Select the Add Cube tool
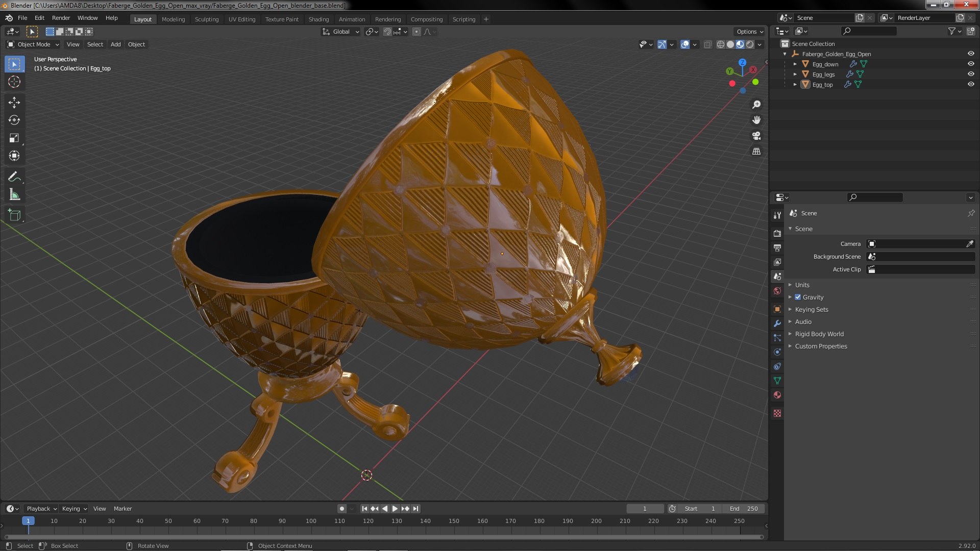Screen dimensions: 980x551 (x=14, y=215)
